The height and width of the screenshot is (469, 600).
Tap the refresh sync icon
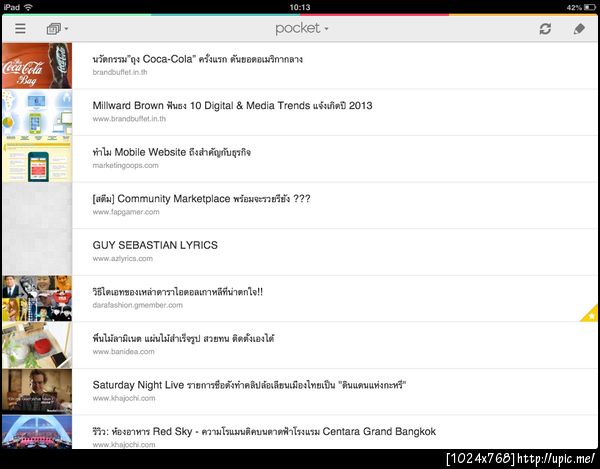point(545,29)
